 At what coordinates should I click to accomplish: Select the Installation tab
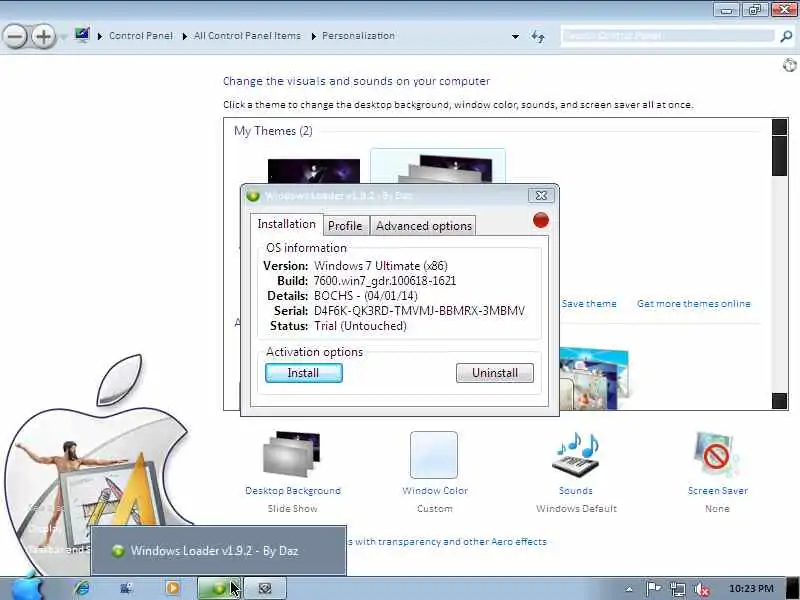pyautogui.click(x=286, y=224)
